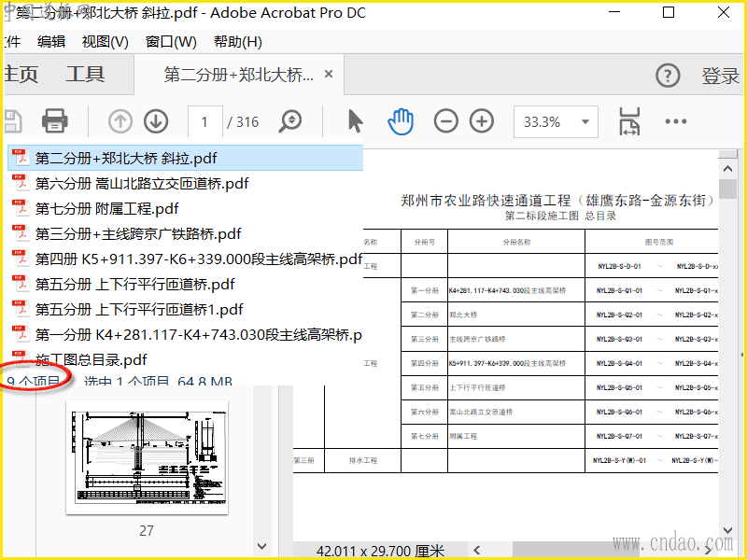The image size is (747, 560).
Task: Open the Help question mark icon
Action: [668, 76]
